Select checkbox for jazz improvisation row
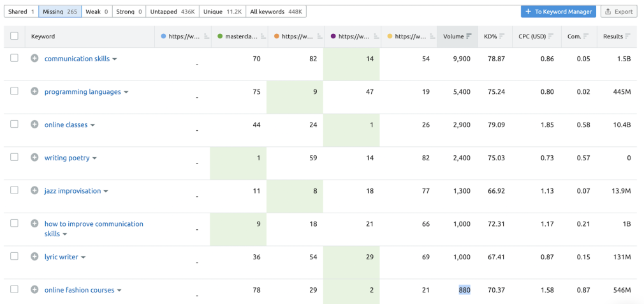The image size is (644, 304). (14, 190)
